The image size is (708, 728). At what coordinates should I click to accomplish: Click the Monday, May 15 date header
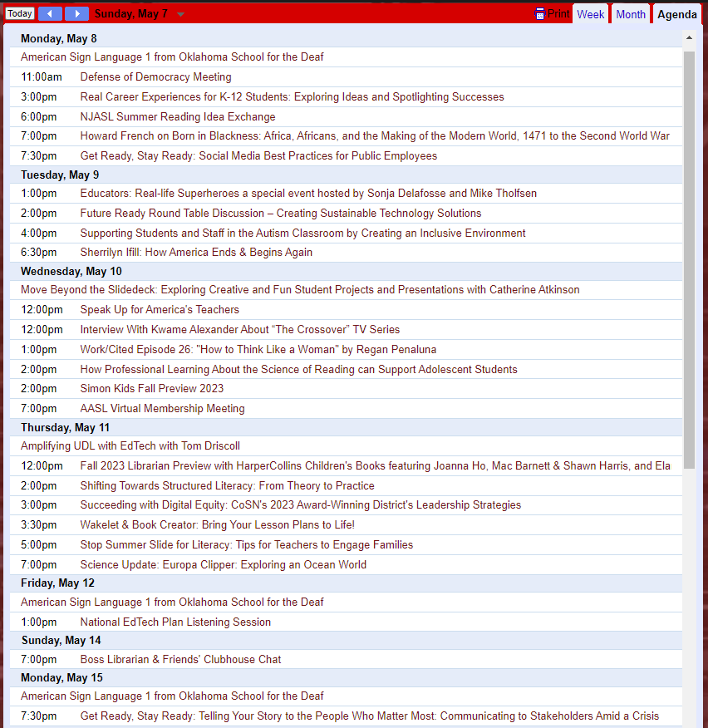[x=61, y=678]
